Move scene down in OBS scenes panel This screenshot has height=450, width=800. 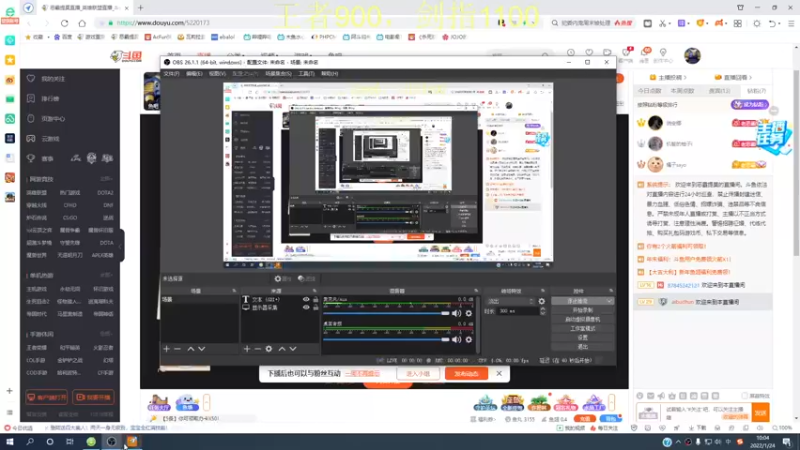click(202, 349)
